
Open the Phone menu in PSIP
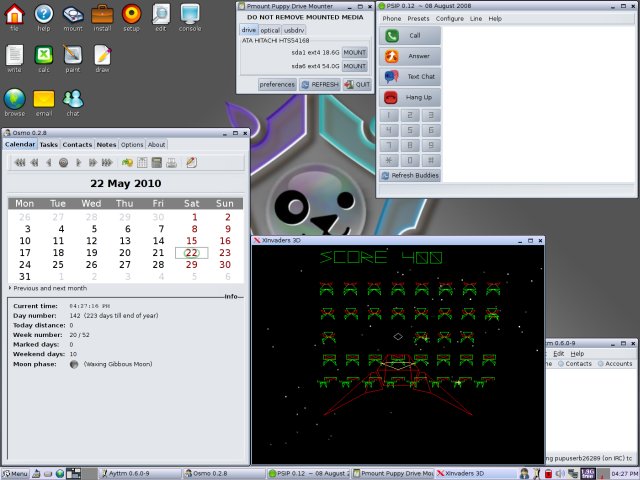click(x=391, y=19)
